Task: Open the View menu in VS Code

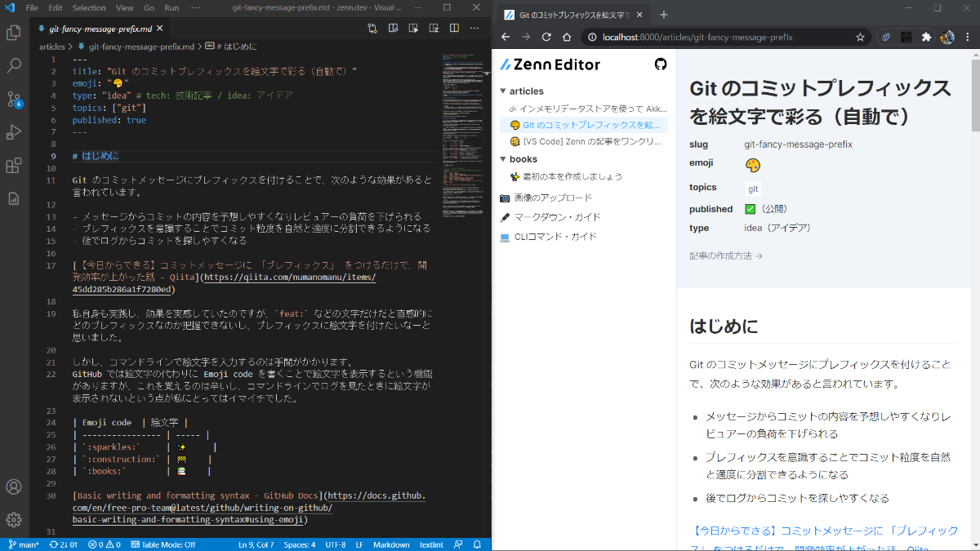Action: coord(124,7)
